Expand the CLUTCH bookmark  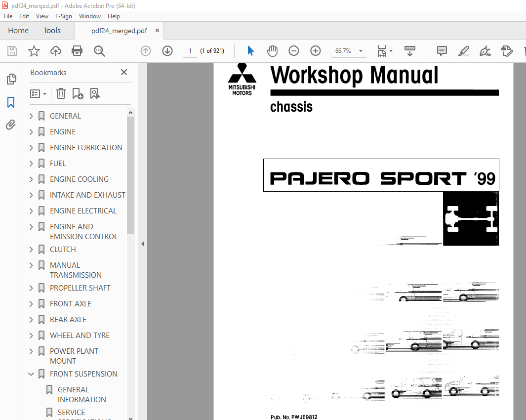[31, 250]
